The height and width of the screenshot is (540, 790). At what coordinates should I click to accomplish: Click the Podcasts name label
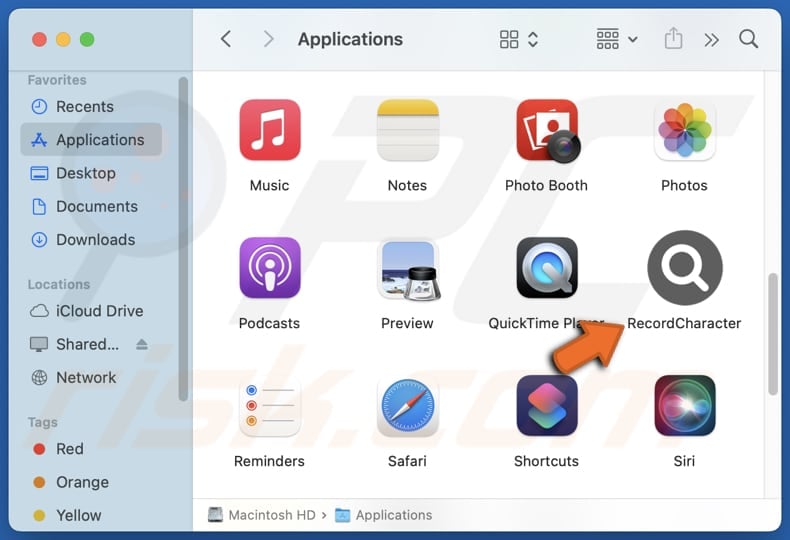(x=270, y=323)
